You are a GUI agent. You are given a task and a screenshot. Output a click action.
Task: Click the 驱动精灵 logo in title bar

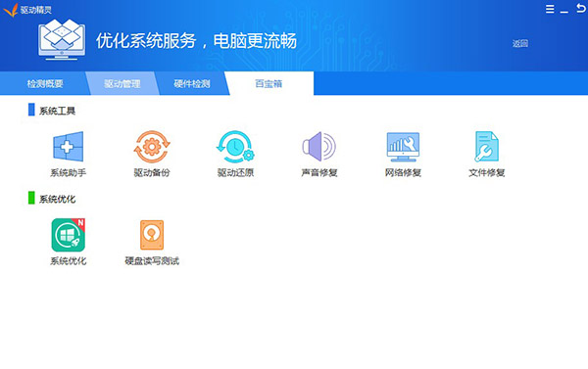coord(11,10)
